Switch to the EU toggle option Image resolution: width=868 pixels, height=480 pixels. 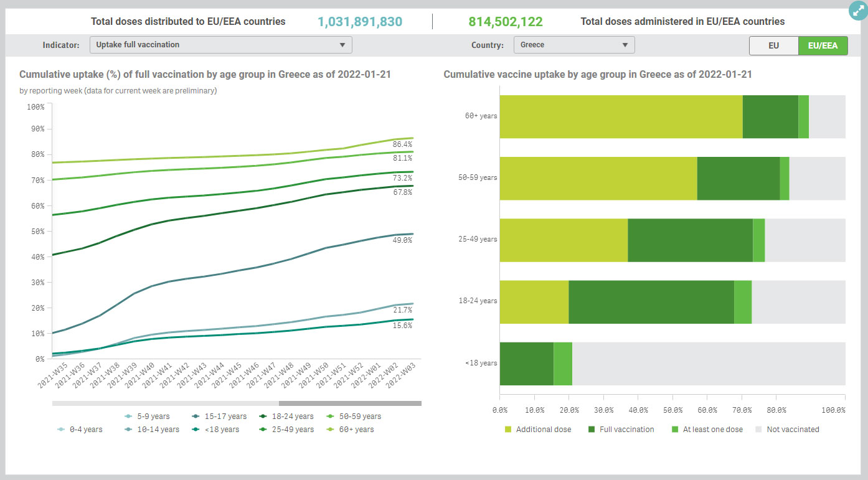773,45
